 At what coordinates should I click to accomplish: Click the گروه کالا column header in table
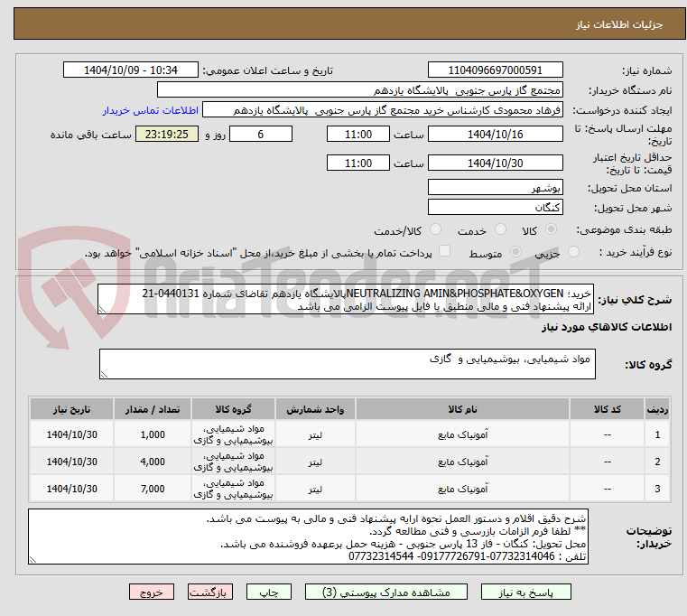tap(233, 409)
